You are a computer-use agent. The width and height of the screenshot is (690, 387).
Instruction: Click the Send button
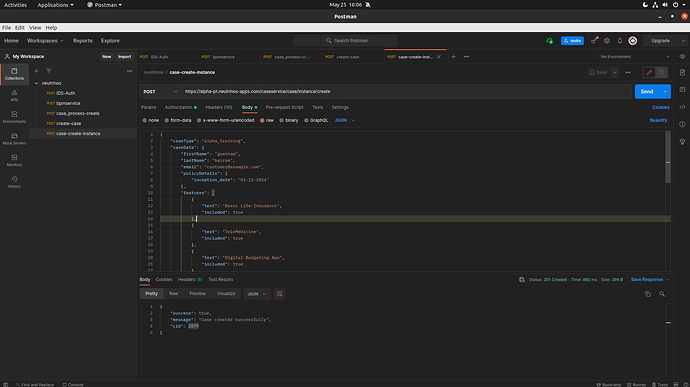point(647,92)
